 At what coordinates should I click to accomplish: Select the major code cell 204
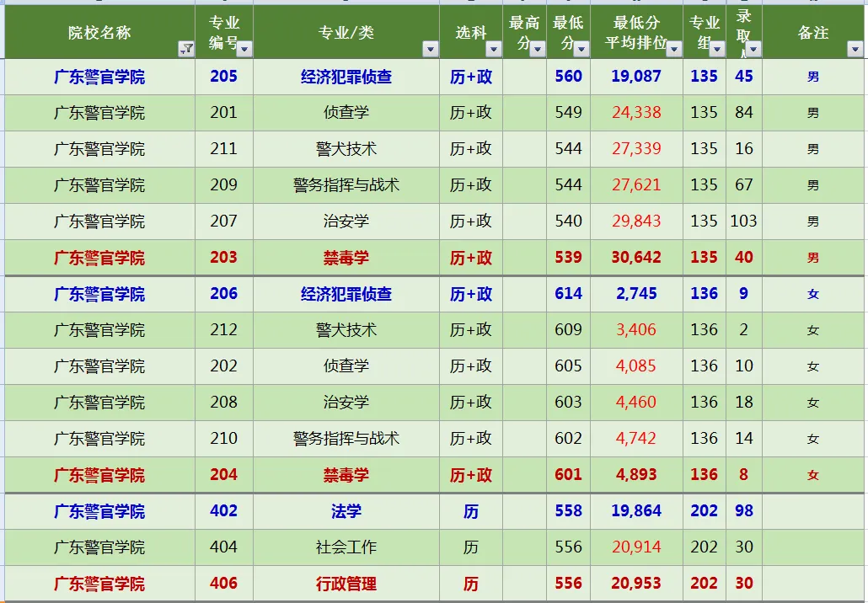coord(223,475)
